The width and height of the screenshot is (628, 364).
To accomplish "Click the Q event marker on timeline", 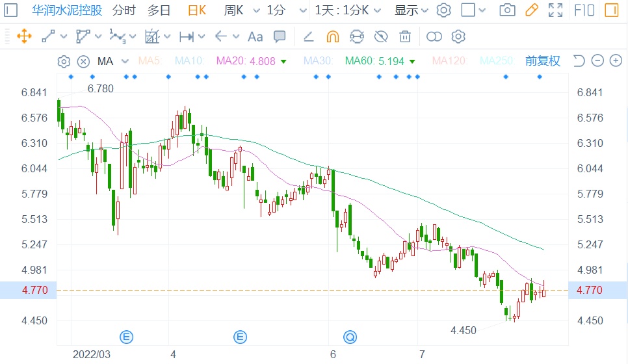I will 350,337.
